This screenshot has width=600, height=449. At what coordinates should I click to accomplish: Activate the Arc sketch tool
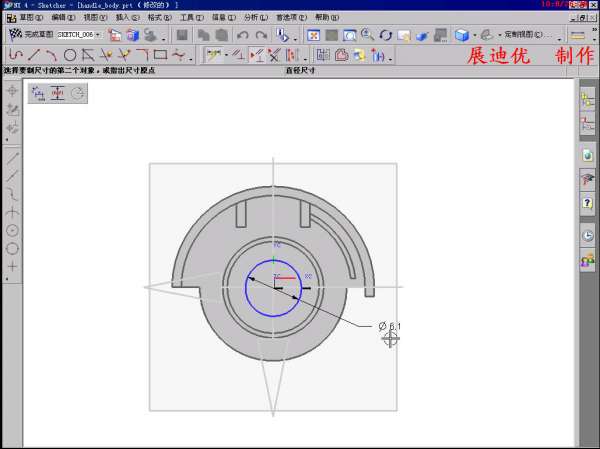53,54
